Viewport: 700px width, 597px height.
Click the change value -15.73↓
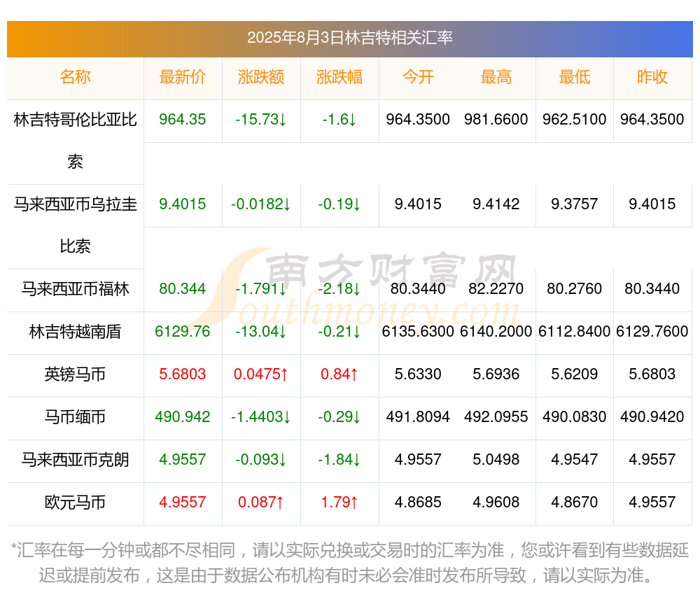pos(261,120)
